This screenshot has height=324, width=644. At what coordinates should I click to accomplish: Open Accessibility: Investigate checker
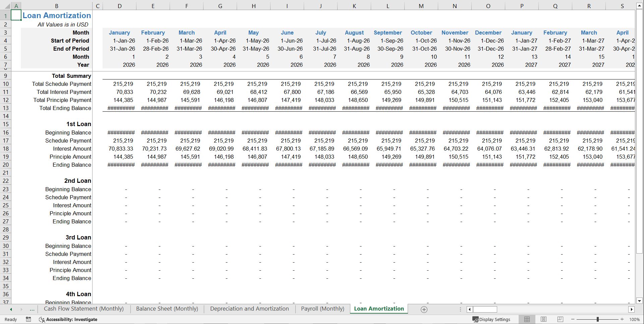pyautogui.click(x=68, y=319)
